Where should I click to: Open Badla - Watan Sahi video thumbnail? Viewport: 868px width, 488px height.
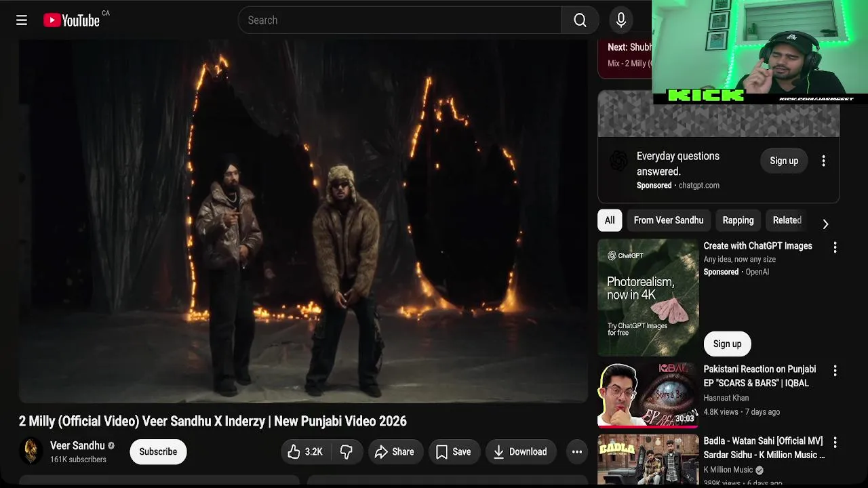click(648, 459)
